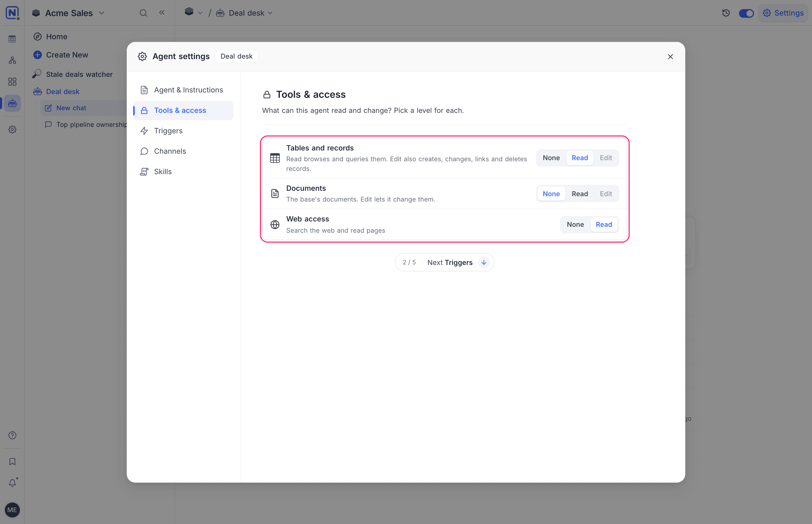Viewport: 812px width, 524px height.
Task: Set Documents access to Read
Action: click(x=579, y=194)
